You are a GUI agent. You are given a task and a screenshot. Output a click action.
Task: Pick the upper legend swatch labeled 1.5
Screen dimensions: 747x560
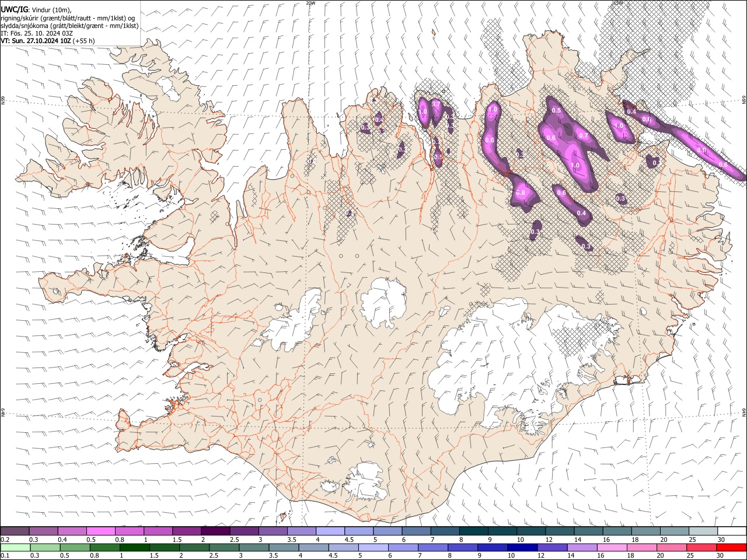pyautogui.click(x=187, y=531)
